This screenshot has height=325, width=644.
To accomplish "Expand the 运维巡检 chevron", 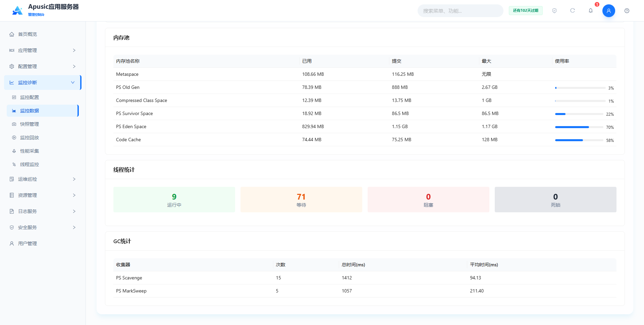I will point(74,179).
